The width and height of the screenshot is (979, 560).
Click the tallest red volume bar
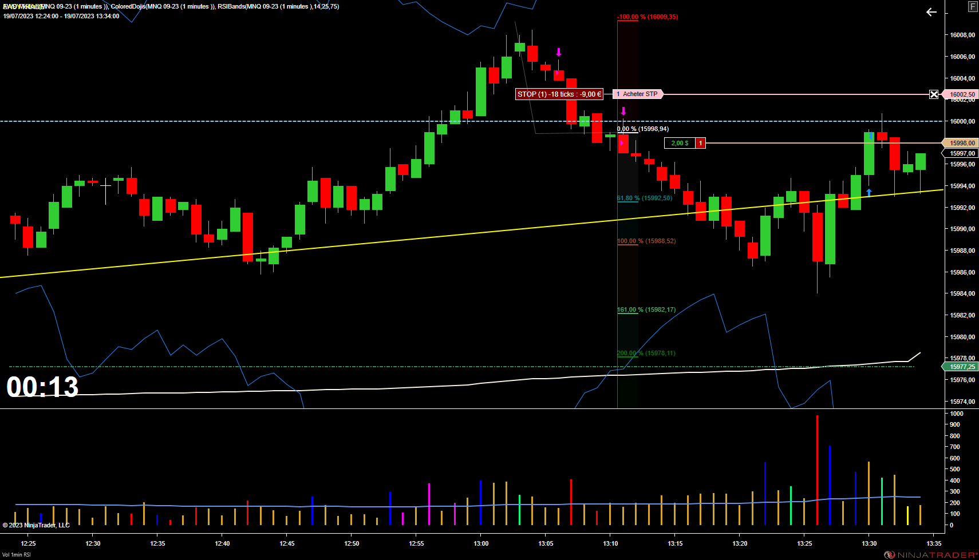[817, 470]
